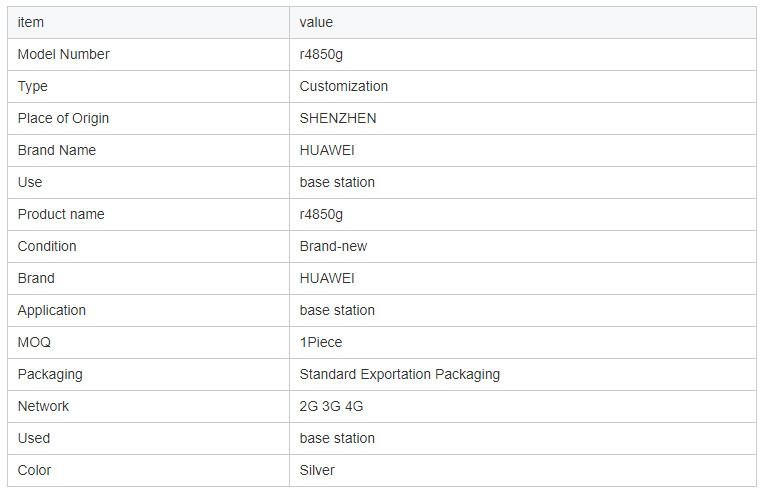Select the SHENZHEN origin value
768x498 pixels.
click(x=338, y=118)
